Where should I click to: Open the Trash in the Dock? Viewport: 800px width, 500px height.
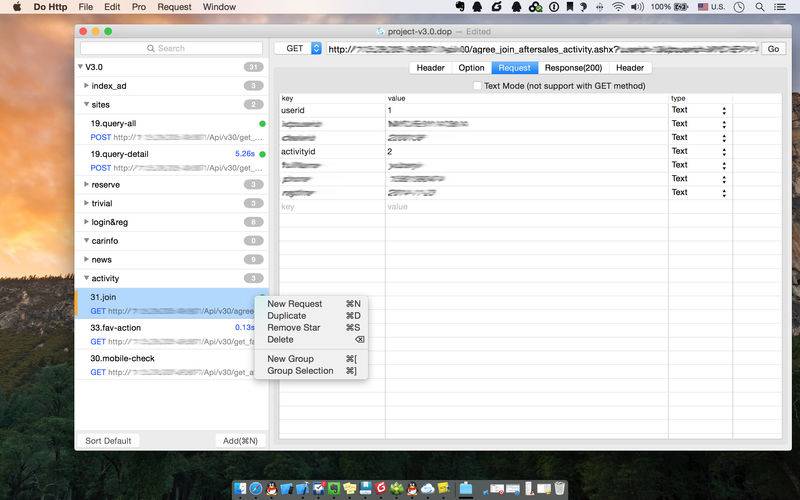coord(561,488)
